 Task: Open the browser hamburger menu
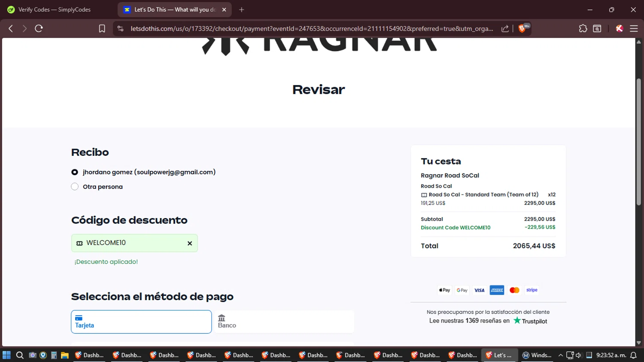[634, 29]
